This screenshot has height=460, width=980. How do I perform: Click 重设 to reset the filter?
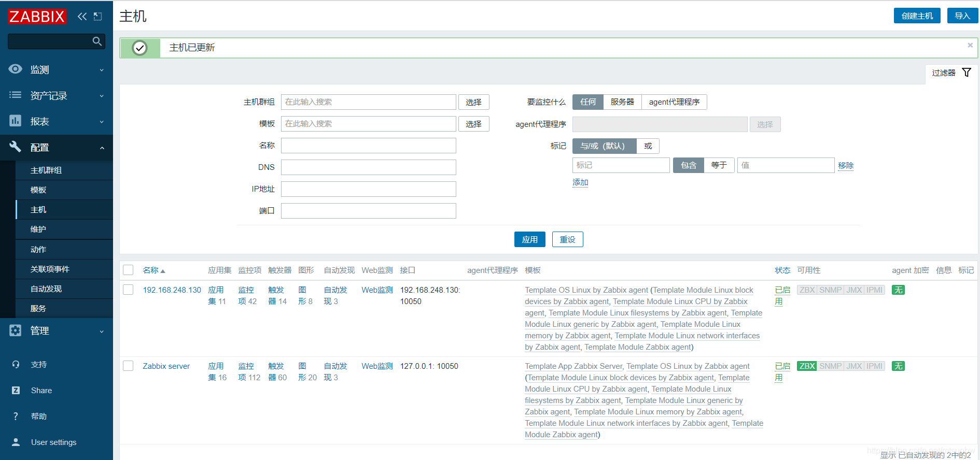click(x=567, y=239)
